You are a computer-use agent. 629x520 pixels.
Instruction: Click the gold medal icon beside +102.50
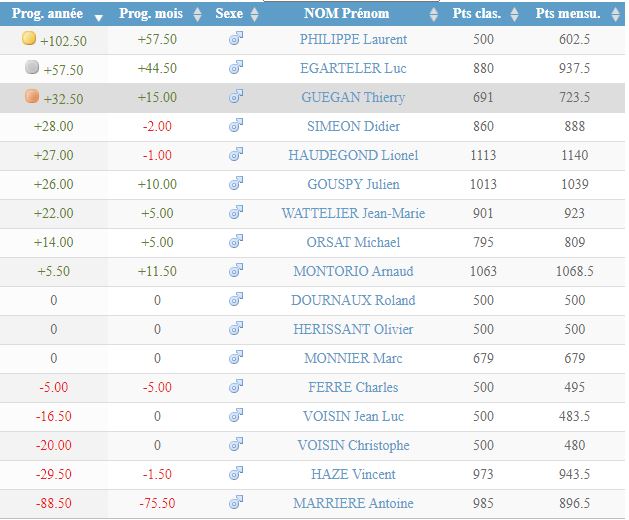tap(29, 38)
